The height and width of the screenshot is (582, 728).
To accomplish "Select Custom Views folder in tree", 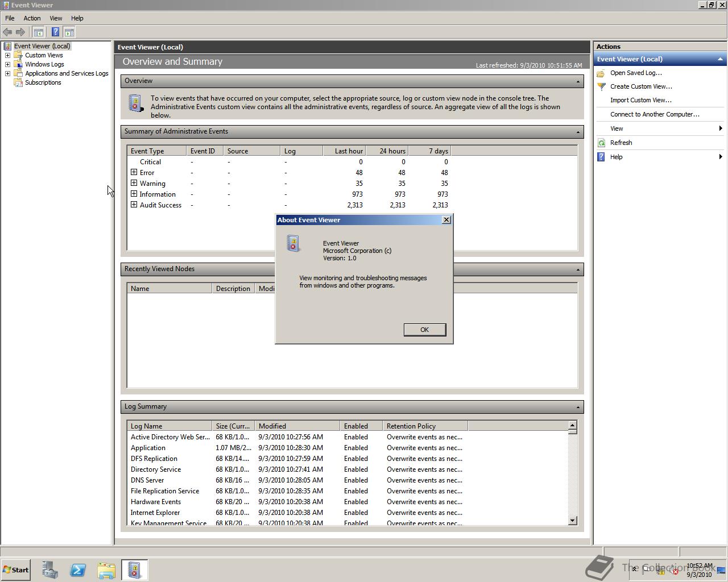I will [44, 55].
